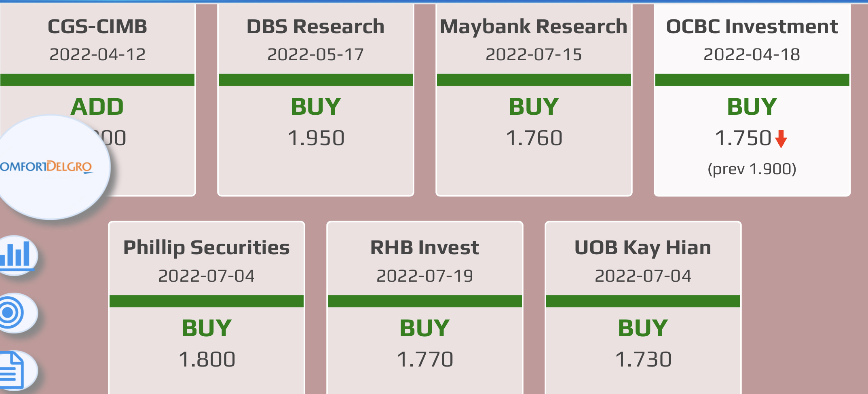The height and width of the screenshot is (394, 868).
Task: Click the green bar on Maybank Research card
Action: (x=534, y=80)
